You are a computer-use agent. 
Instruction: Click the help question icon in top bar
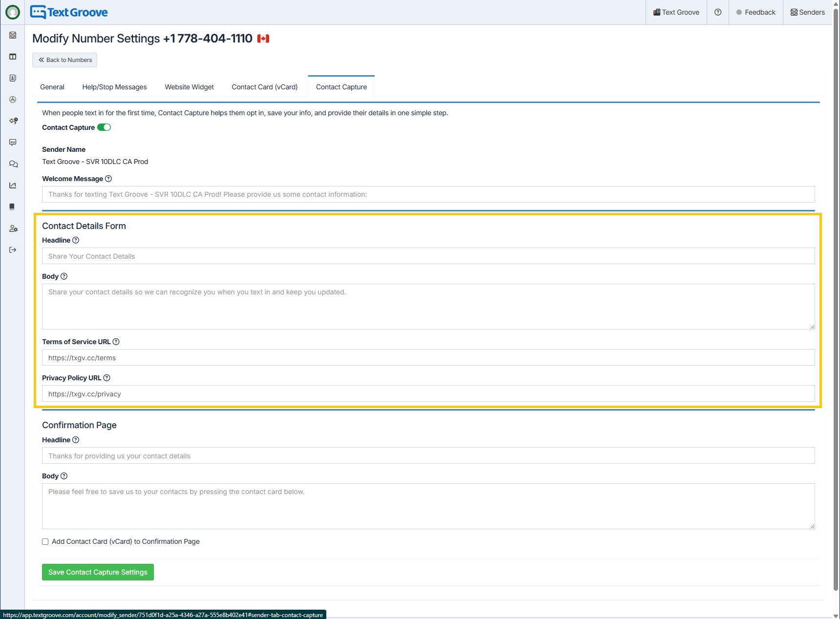[x=717, y=12]
